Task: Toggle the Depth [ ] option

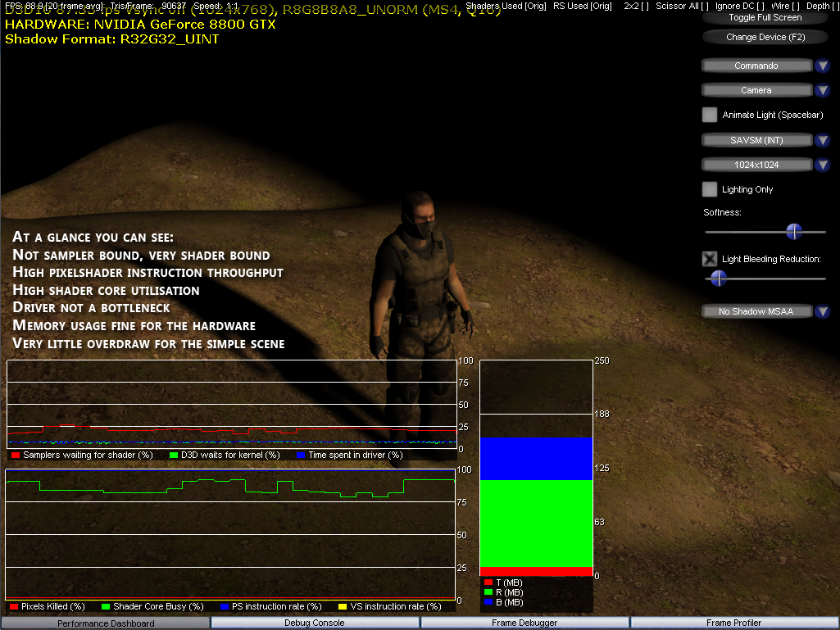Action: pyautogui.click(x=822, y=6)
